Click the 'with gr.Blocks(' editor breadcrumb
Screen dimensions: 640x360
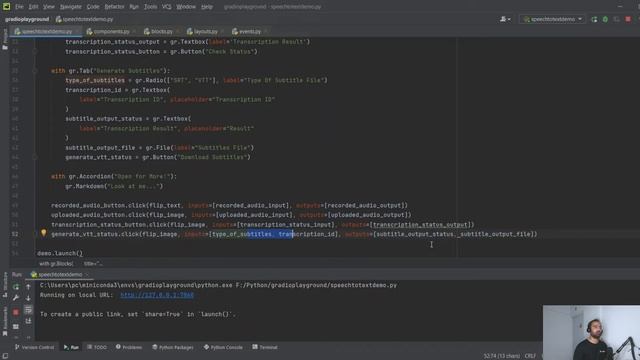(56, 264)
